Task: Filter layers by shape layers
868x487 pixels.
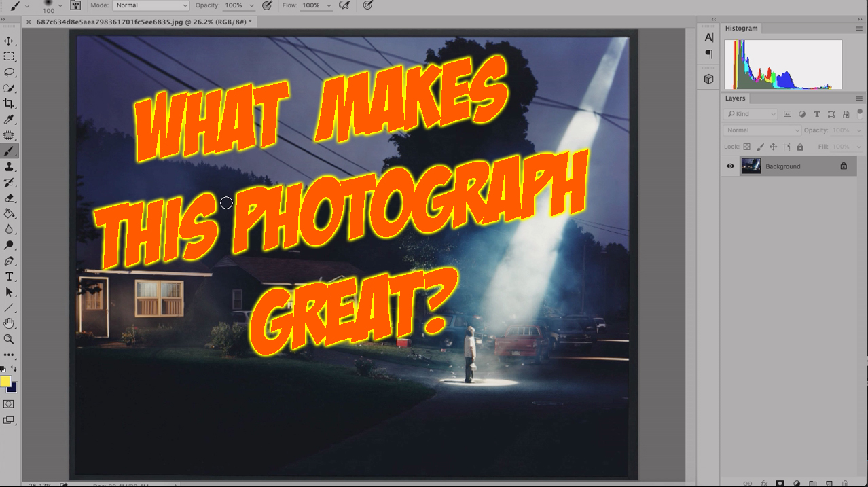Action: (x=831, y=114)
